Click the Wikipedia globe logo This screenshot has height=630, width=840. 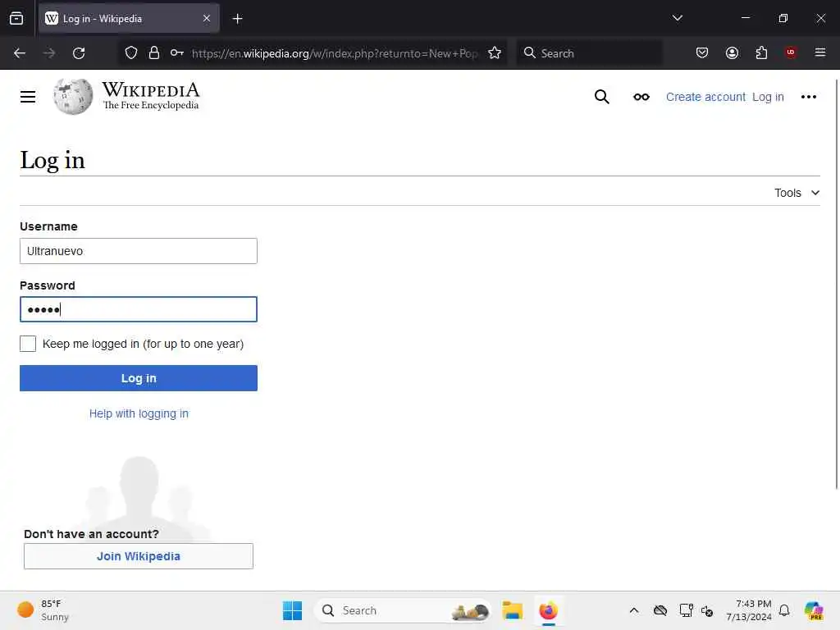pyautogui.click(x=73, y=97)
